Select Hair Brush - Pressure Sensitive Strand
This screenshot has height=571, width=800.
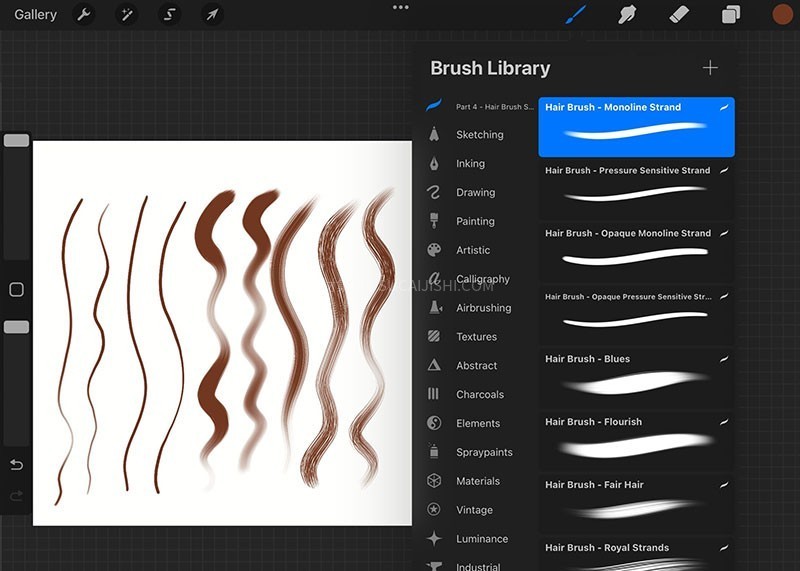(x=637, y=190)
